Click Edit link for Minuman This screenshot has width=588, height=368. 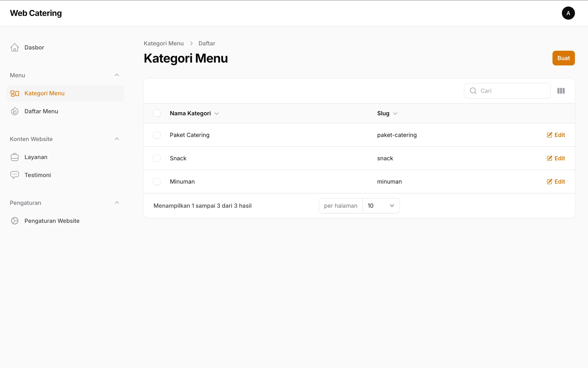[556, 182]
